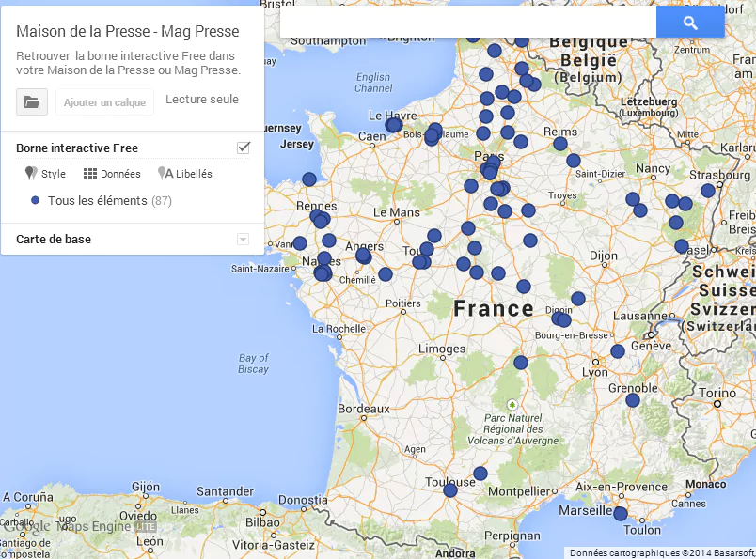Click the marker near Strasbourg
Viewport: 756px width, 559px height.
point(708,191)
